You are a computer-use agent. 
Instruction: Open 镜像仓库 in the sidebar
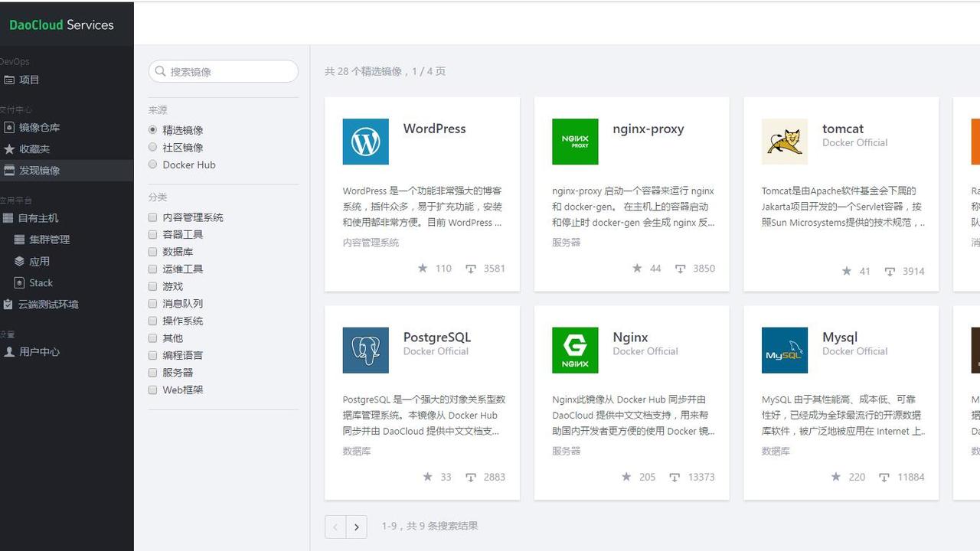point(40,127)
